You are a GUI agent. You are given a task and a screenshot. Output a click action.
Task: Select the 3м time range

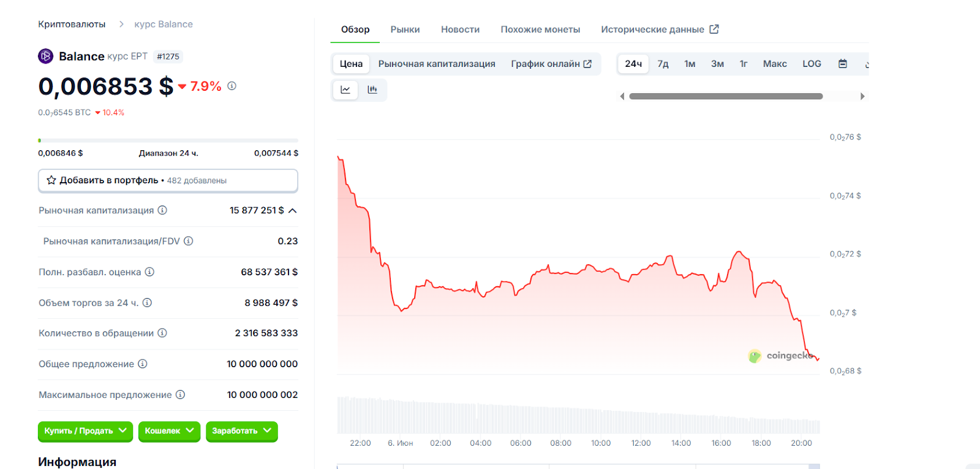tap(717, 64)
